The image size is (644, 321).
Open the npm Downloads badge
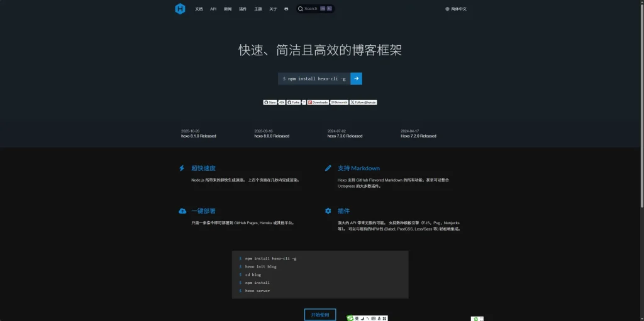pos(318,102)
